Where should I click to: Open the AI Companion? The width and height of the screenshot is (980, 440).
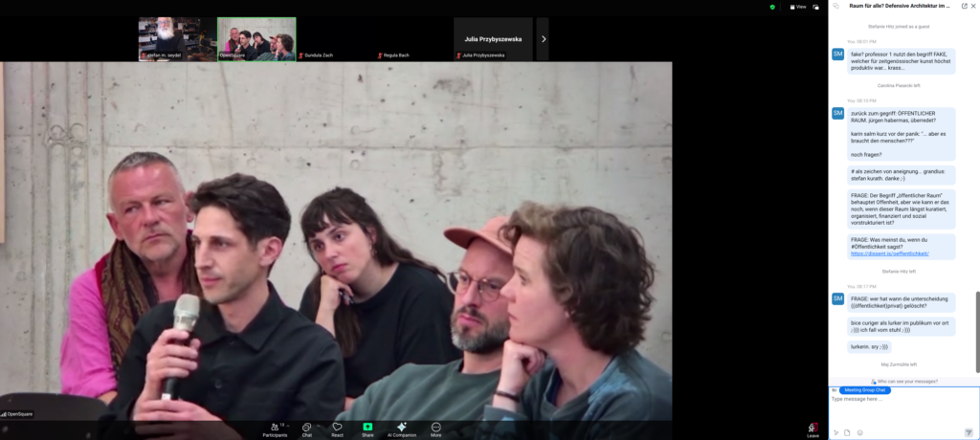tap(402, 429)
